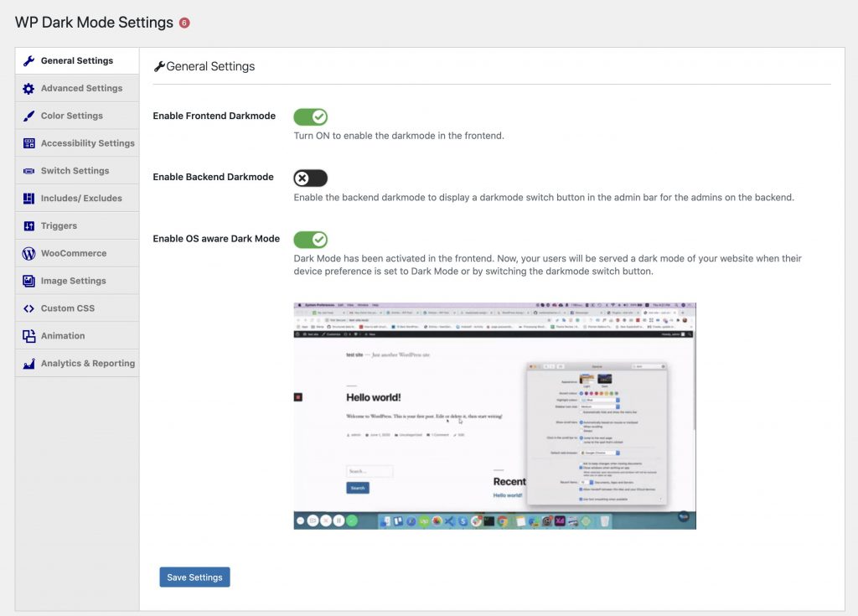
Task: Click the wrench icon in the panel heading
Action: coord(159,66)
